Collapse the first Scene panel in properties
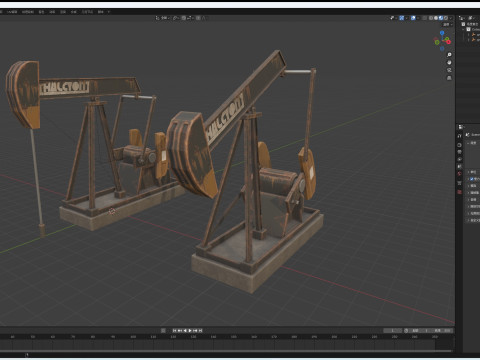The width and height of the screenshot is (480, 360). 468,143
